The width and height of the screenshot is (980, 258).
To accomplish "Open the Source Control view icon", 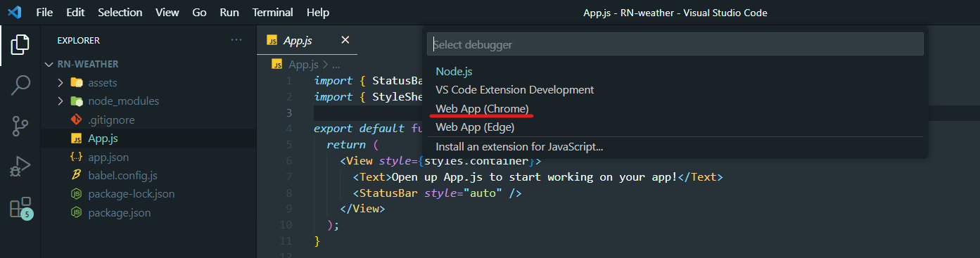I will (x=20, y=127).
